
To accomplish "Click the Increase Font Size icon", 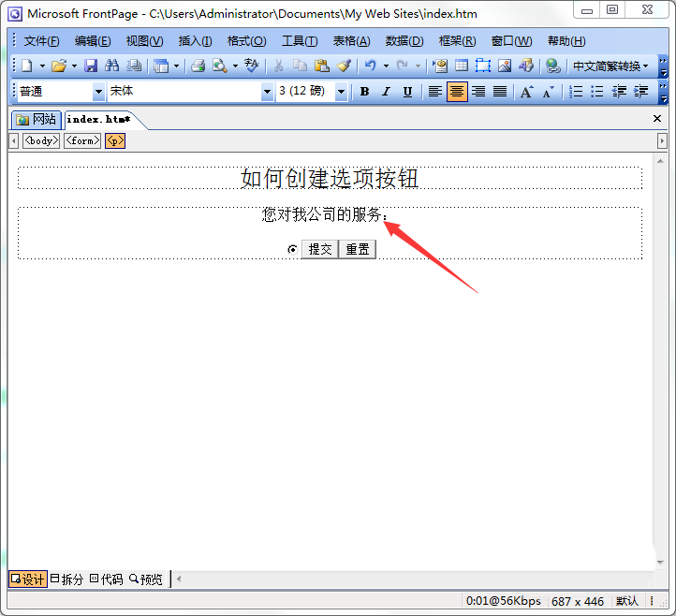I will (526, 92).
